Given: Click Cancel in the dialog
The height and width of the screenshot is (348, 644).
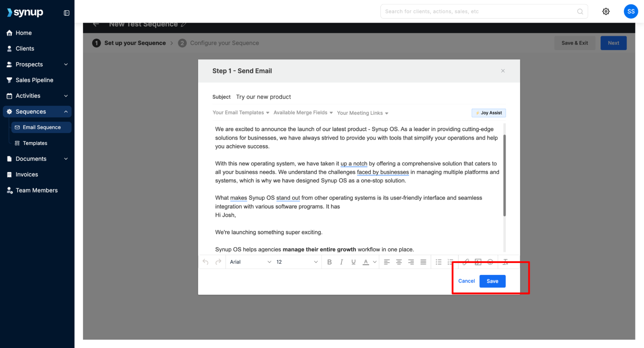Looking at the screenshot, I should click(466, 281).
